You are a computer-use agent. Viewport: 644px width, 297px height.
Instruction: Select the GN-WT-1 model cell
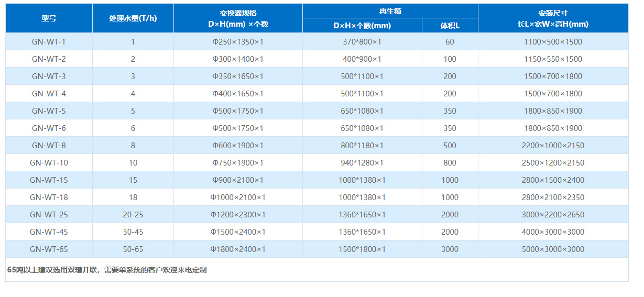click(49, 42)
